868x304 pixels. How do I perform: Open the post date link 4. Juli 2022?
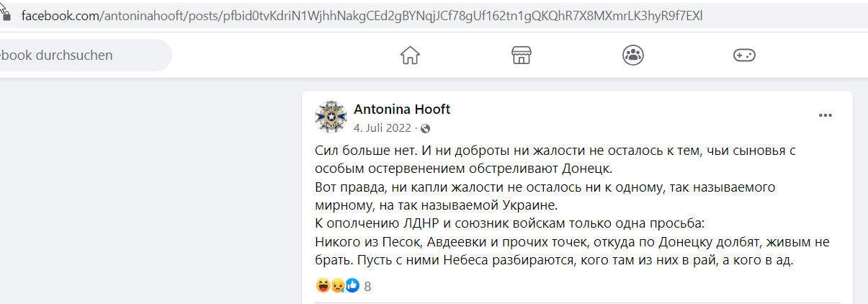click(382, 128)
